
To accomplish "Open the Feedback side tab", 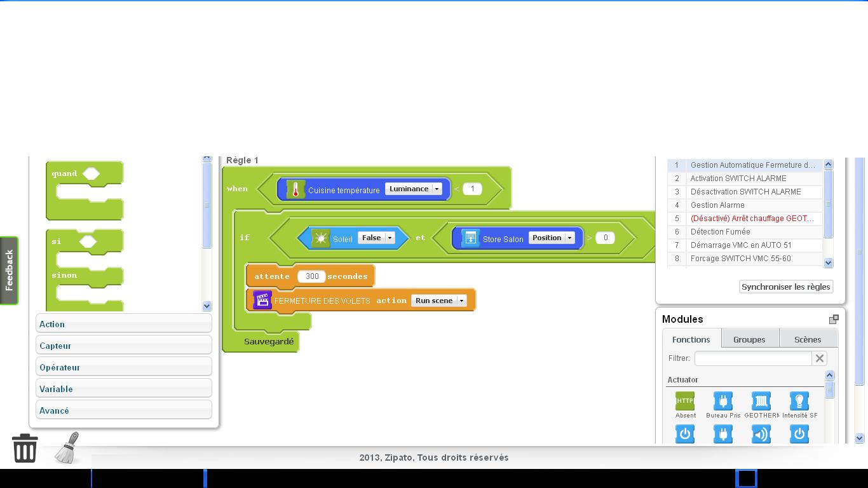I will pyautogui.click(x=9, y=270).
